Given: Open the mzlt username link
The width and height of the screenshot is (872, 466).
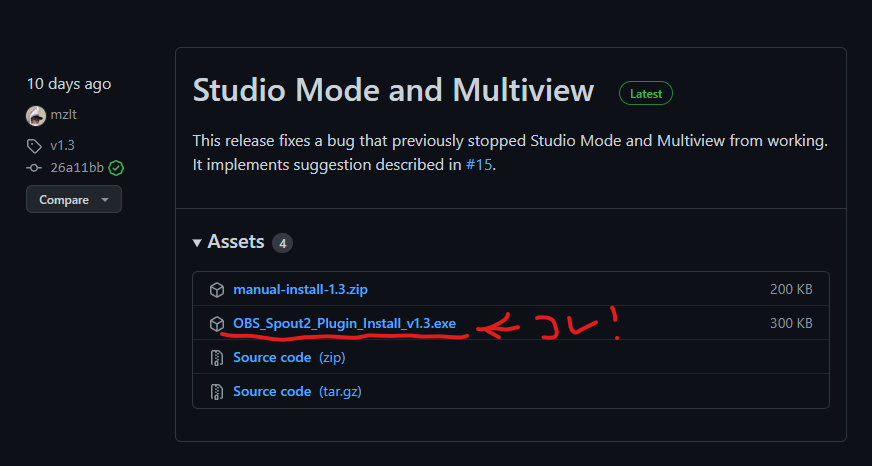Looking at the screenshot, I should (63, 115).
